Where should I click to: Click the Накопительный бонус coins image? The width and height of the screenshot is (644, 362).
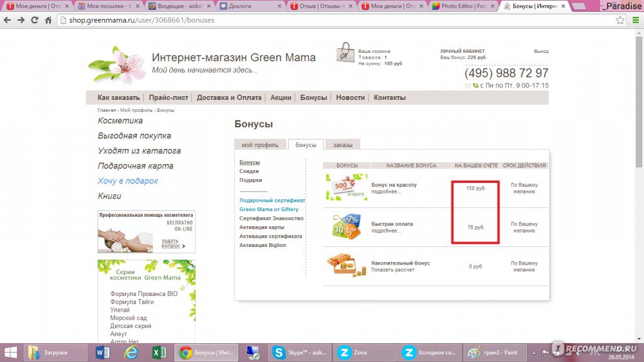(x=347, y=265)
